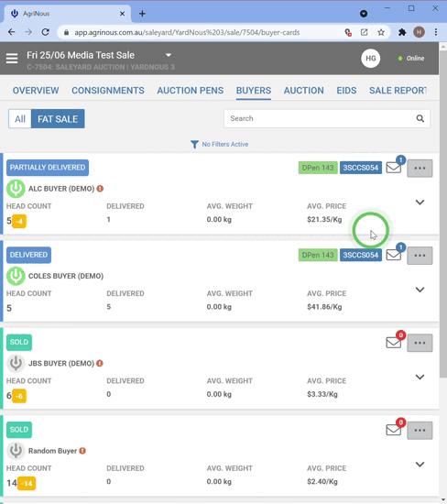Image resolution: width=447 pixels, height=504 pixels.
Task: Go forward in the browser
Action: tap(28, 32)
